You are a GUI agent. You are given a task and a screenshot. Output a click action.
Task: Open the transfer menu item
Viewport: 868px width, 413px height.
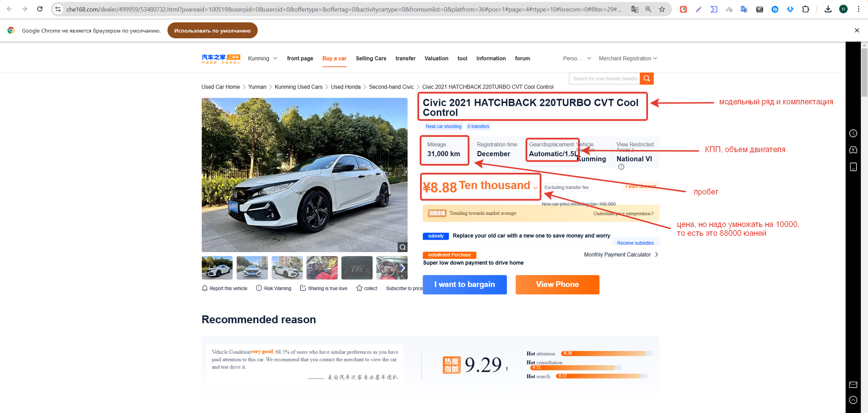(405, 58)
